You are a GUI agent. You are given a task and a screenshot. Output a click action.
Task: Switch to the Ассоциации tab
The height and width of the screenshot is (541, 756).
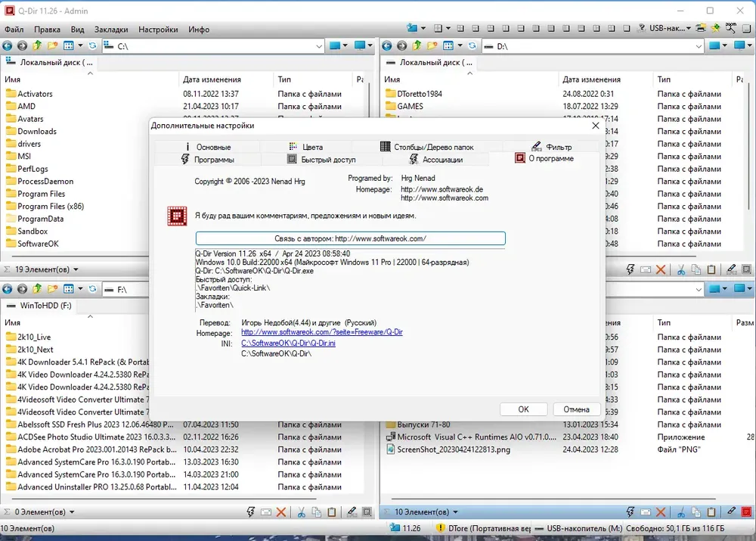tap(435, 159)
